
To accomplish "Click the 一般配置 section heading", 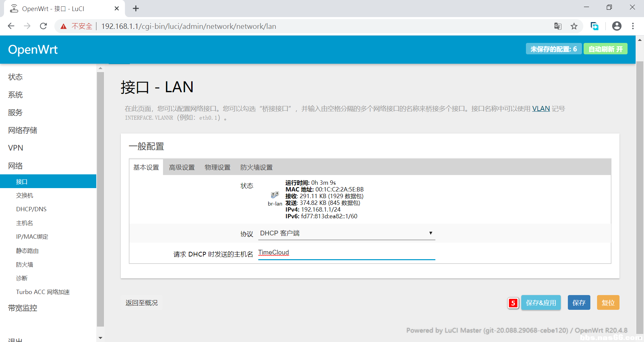I will [x=146, y=146].
